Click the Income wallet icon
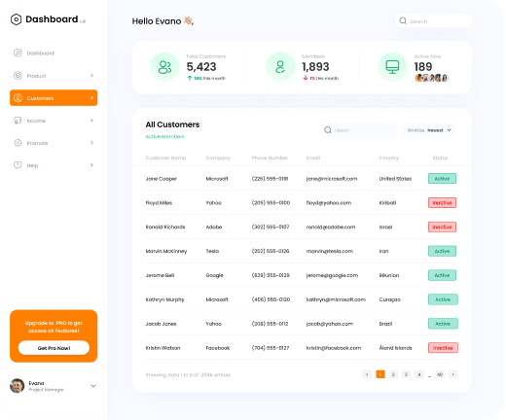This screenshot has height=420, width=506. [x=18, y=121]
